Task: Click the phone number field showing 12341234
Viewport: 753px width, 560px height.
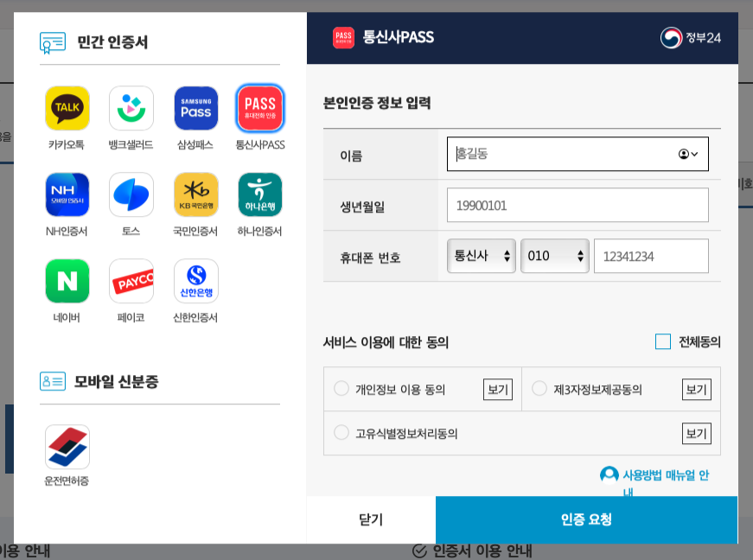Action: coord(651,257)
